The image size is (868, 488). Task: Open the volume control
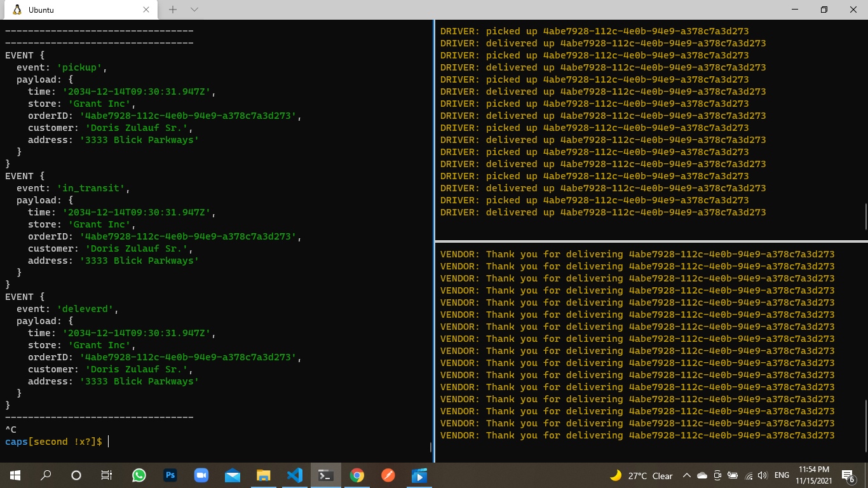tap(763, 476)
